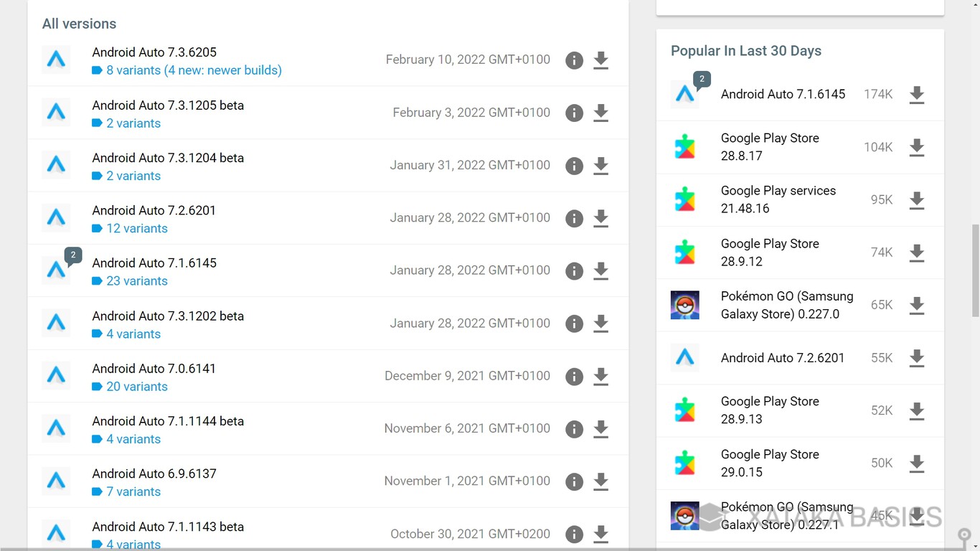Viewport: 980px width, 551px height.
Task: Show info for Android Auto 7.0.6141
Action: pos(574,377)
